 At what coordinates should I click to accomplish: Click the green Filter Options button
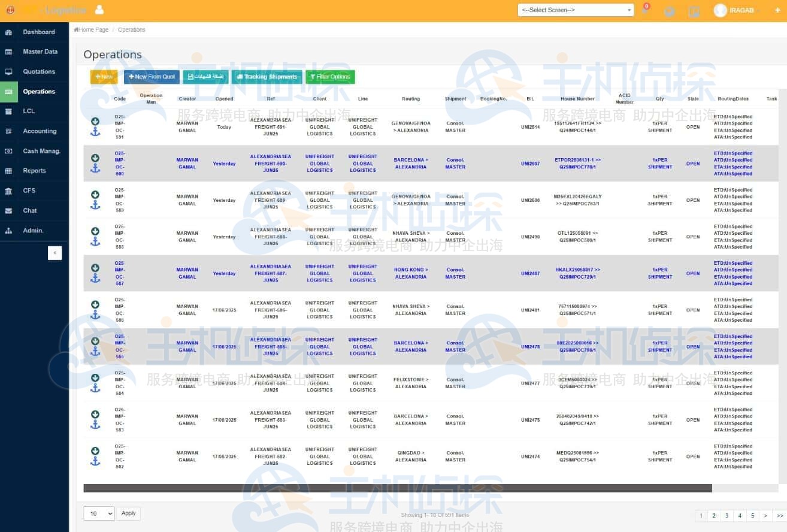(x=330, y=77)
